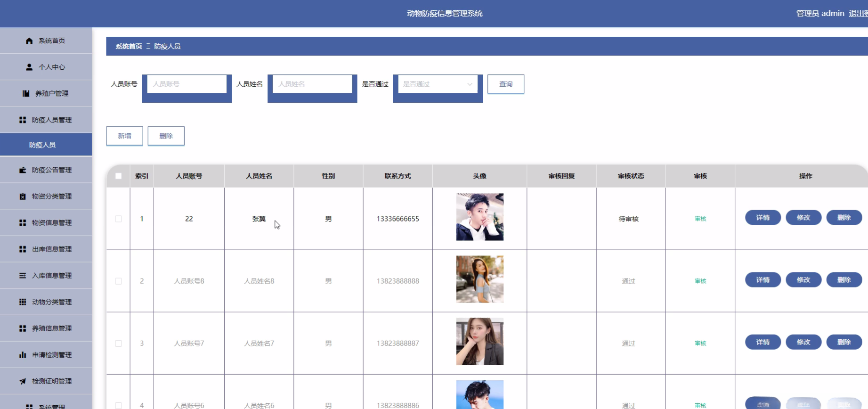This screenshot has width=868, height=409.
Task: Click the avatar photo of 人员姓名6
Action: [x=479, y=394]
